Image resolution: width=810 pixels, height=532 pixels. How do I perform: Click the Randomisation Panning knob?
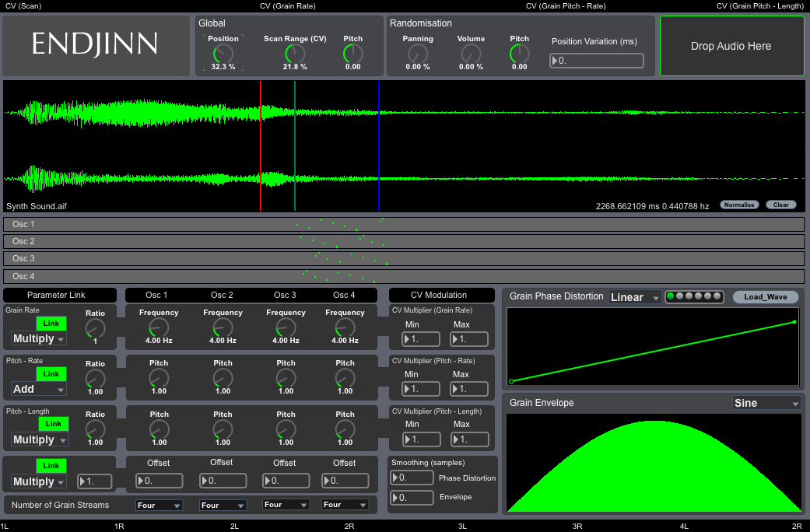418,54
